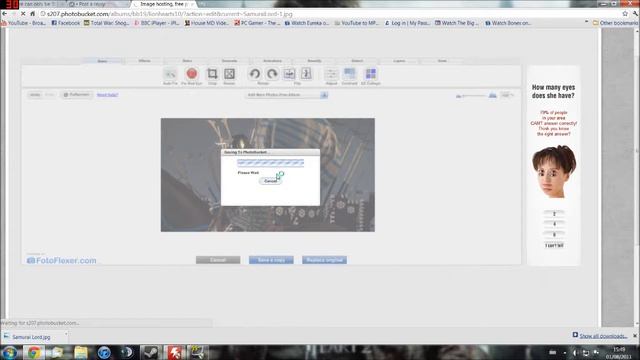640x360 pixels.
Task: Click the Save a copy button
Action: (x=271, y=260)
